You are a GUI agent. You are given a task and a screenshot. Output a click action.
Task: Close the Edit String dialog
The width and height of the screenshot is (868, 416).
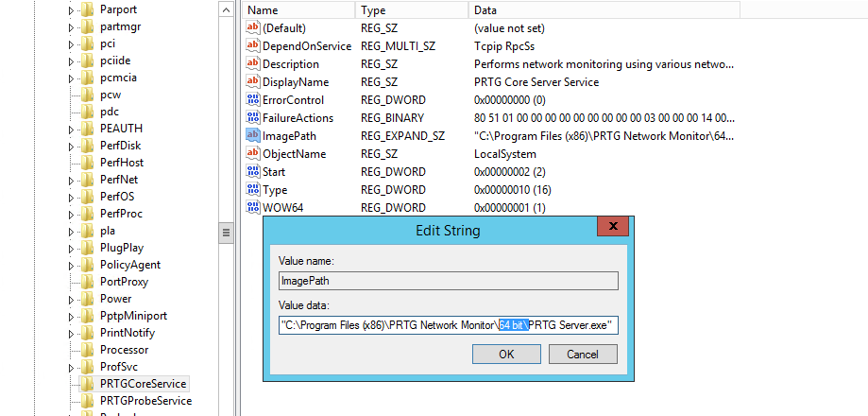(x=613, y=226)
